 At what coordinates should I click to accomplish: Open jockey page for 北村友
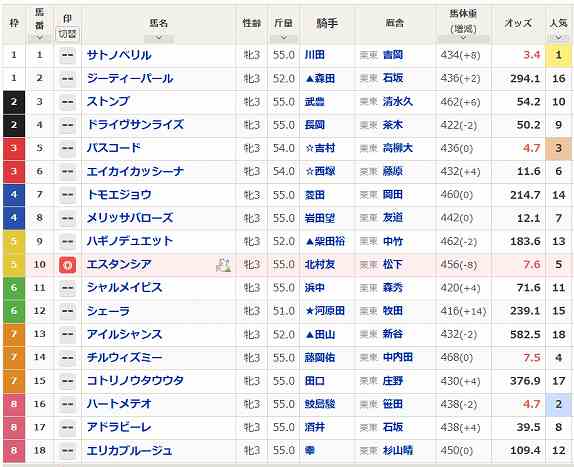point(320,265)
